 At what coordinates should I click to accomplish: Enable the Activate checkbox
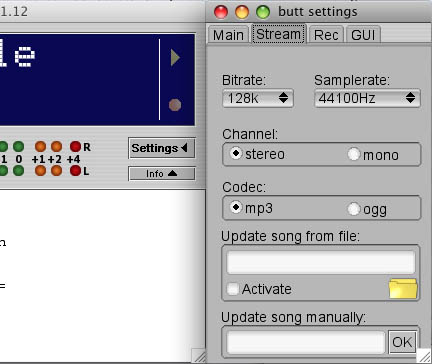(233, 289)
